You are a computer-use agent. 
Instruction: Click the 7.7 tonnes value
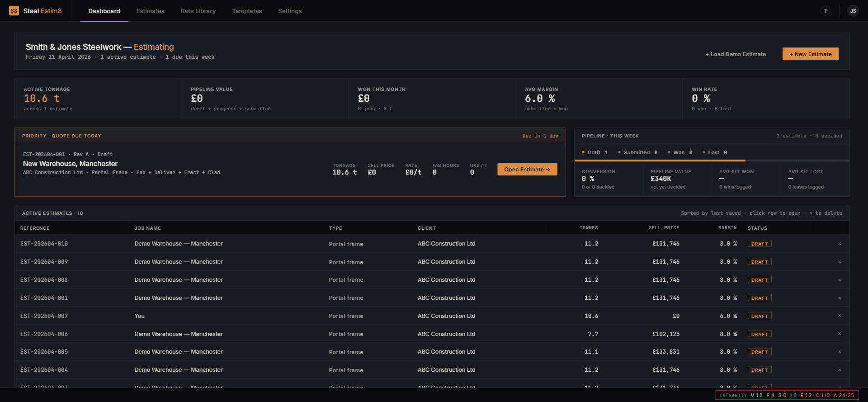click(593, 334)
